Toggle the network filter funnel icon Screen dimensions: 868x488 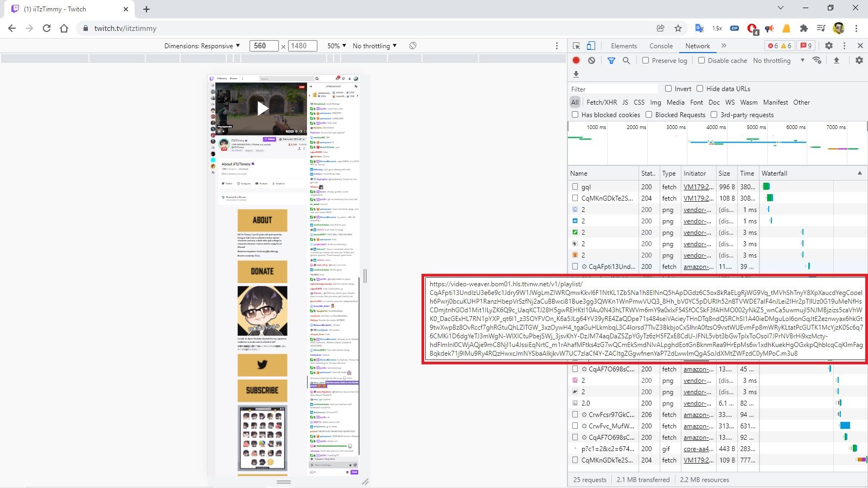coord(611,60)
